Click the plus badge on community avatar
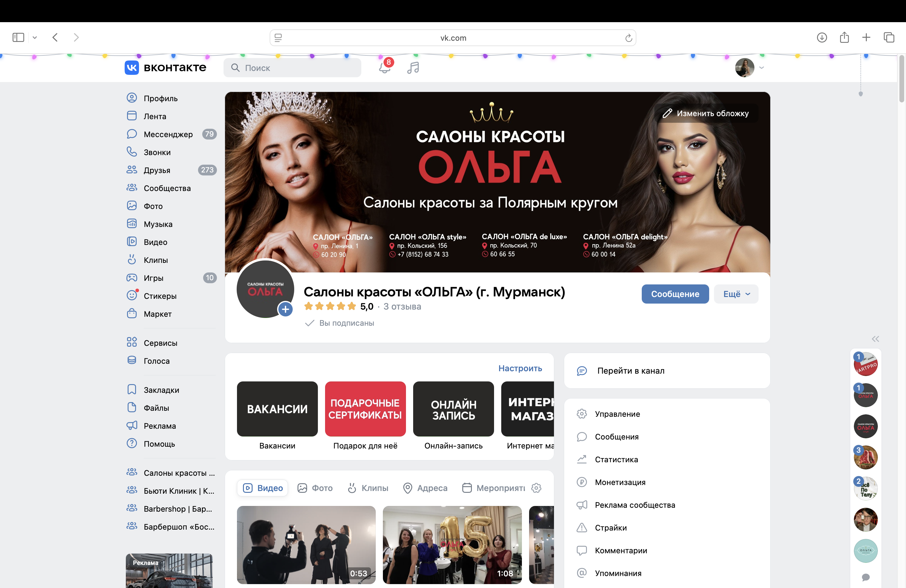 pyautogui.click(x=285, y=309)
